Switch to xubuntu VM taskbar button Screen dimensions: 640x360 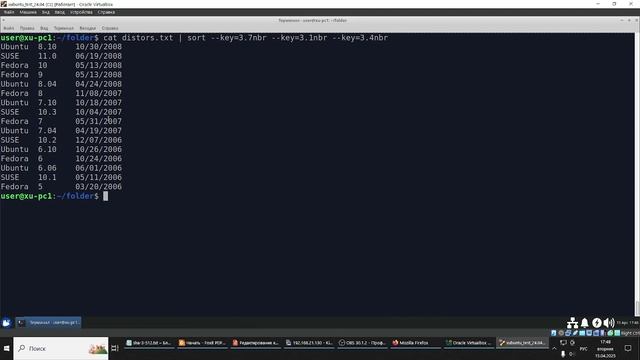(x=522, y=343)
